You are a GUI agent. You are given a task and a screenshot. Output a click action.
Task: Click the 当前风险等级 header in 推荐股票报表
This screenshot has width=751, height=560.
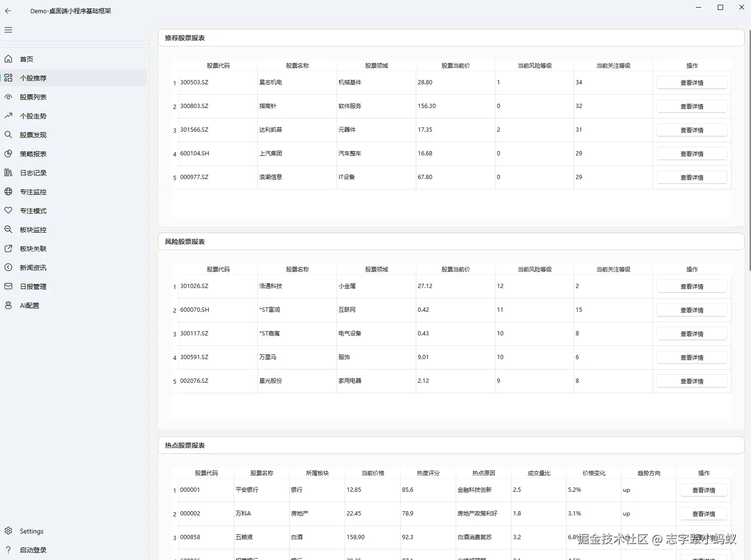(534, 65)
